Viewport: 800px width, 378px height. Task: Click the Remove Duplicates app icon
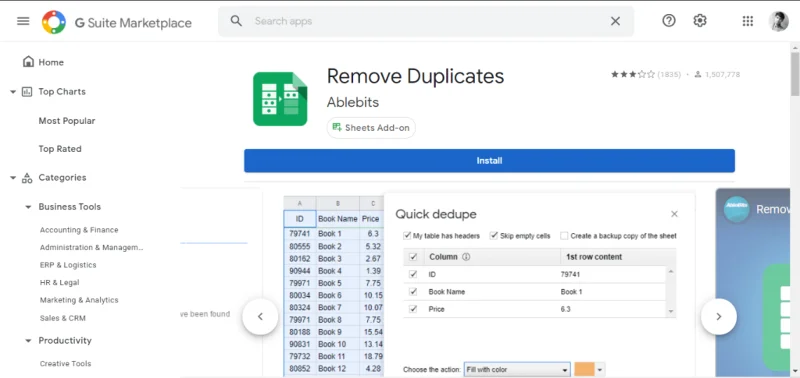(x=280, y=99)
